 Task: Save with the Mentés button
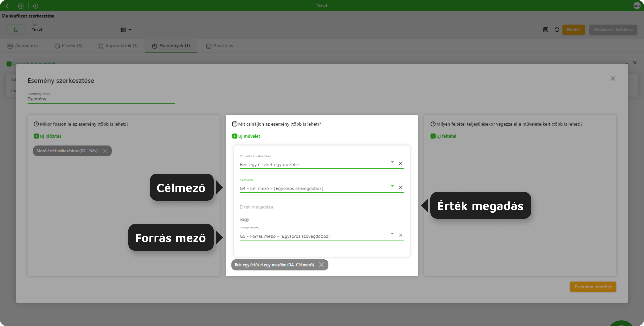click(x=574, y=30)
